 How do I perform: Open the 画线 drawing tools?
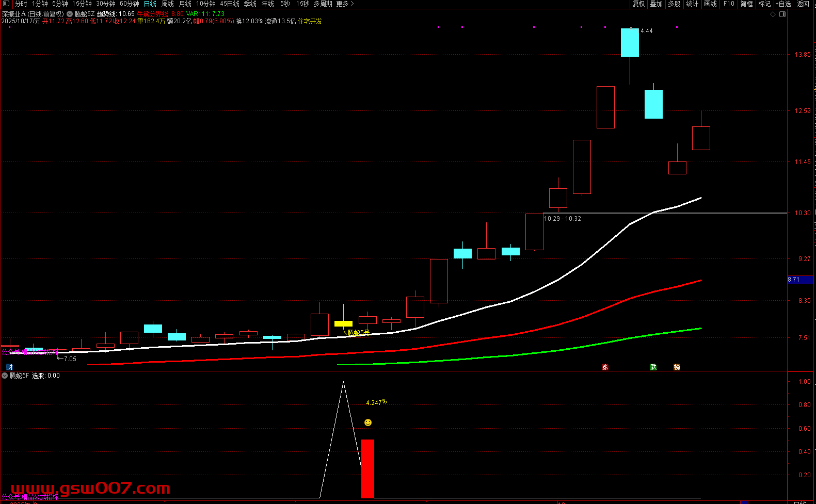[x=711, y=4]
